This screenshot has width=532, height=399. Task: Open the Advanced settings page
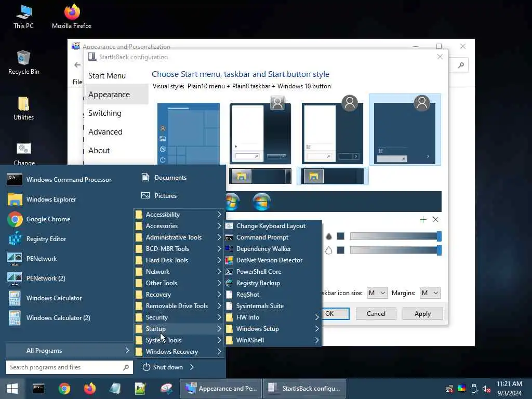(105, 131)
